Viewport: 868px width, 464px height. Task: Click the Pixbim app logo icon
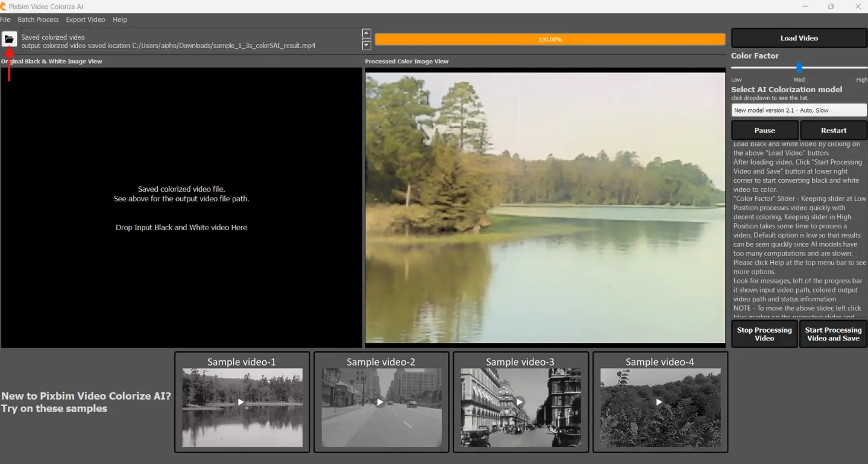[2, 7]
